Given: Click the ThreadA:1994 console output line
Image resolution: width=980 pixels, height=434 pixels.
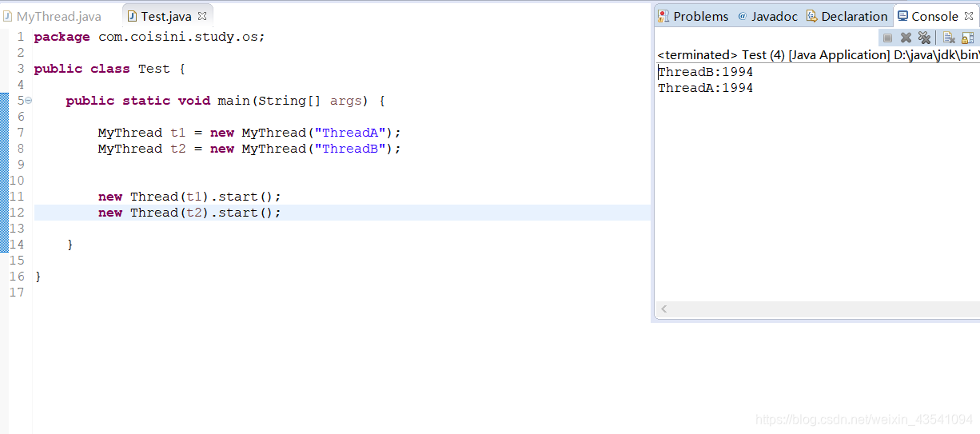Looking at the screenshot, I should coord(706,88).
